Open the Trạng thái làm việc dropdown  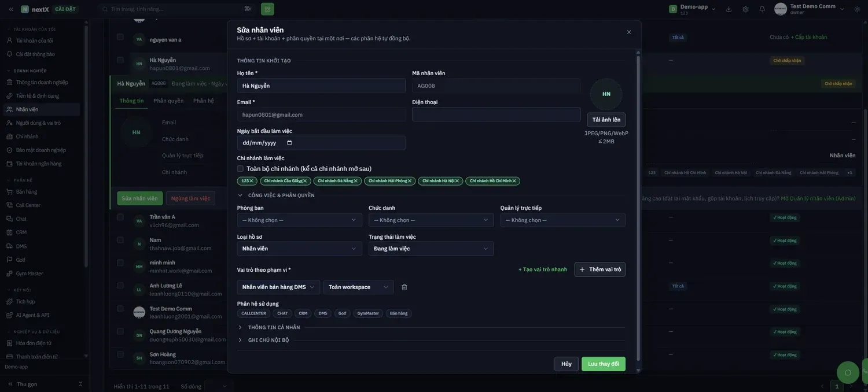coord(431,249)
